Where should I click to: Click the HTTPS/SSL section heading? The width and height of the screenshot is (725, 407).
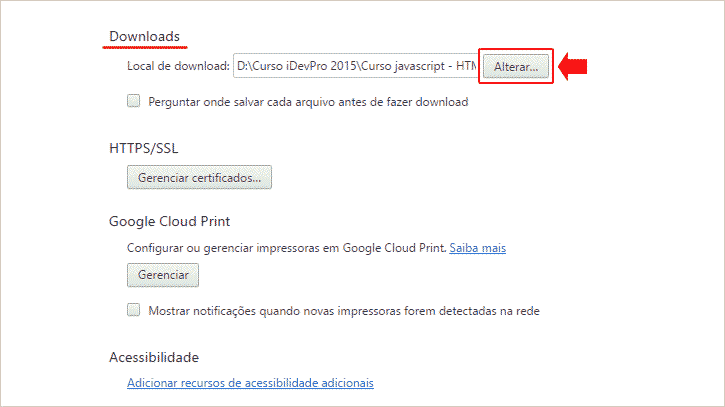tap(144, 148)
